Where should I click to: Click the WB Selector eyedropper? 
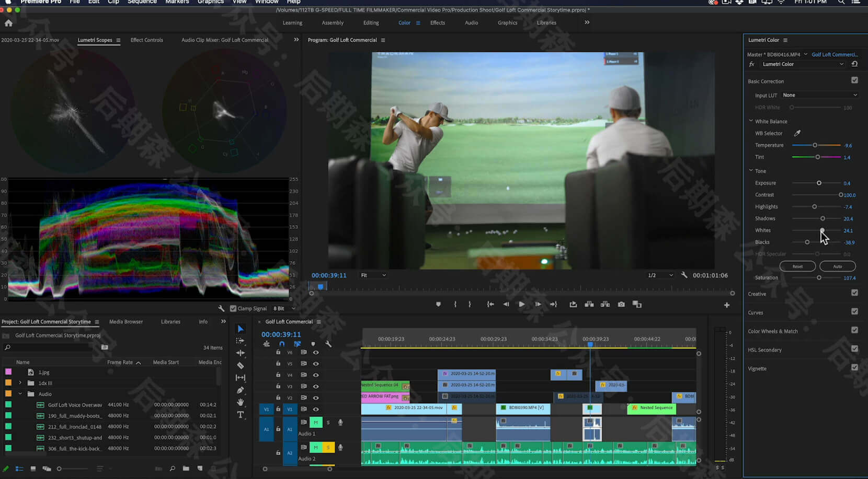click(797, 133)
